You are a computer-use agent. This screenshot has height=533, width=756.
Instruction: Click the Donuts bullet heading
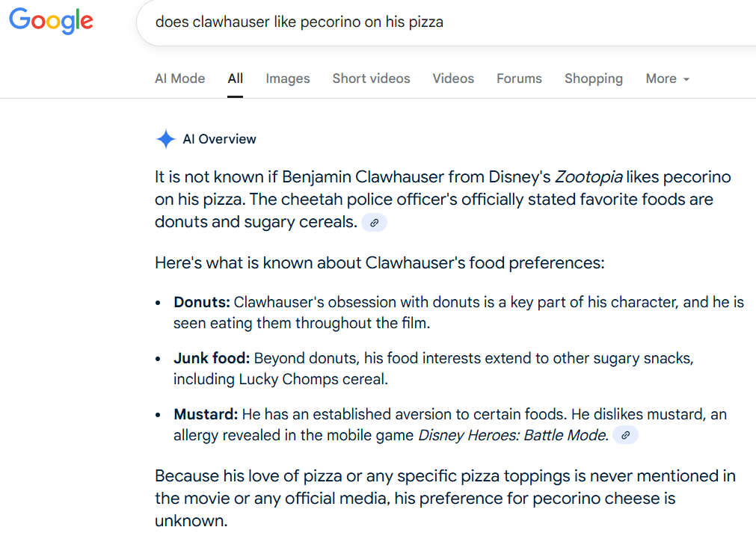pos(202,302)
